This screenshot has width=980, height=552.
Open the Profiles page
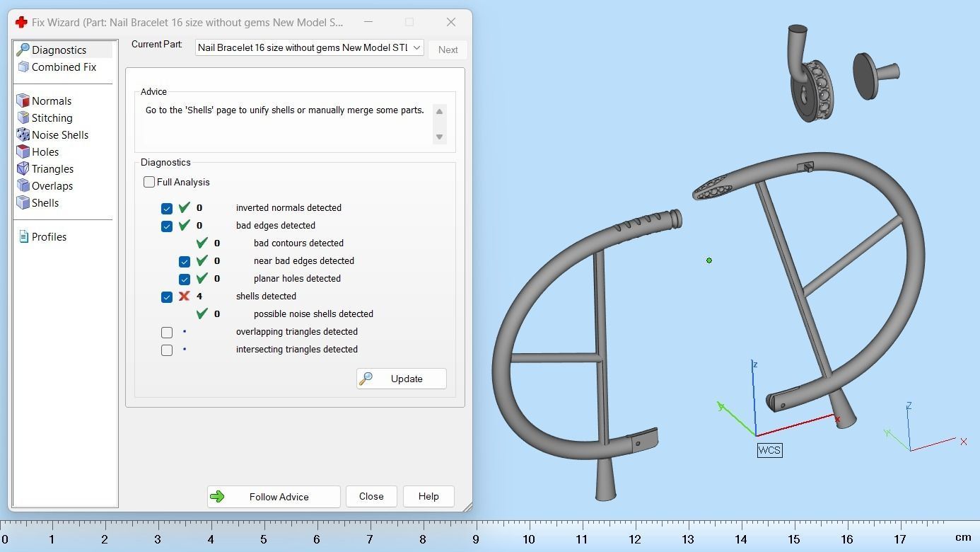point(49,236)
